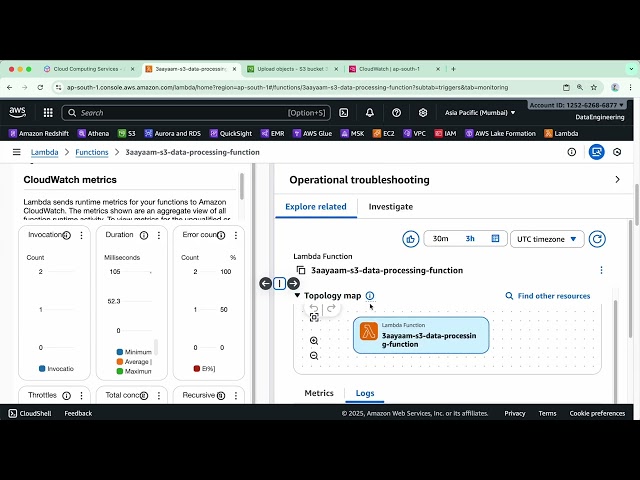Click Find other resources

click(548, 296)
